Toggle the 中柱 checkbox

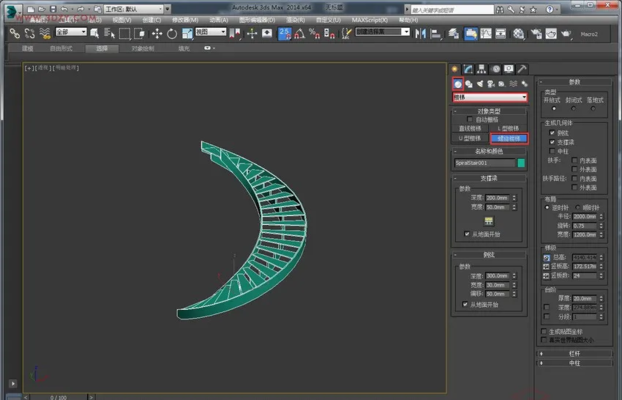point(551,150)
